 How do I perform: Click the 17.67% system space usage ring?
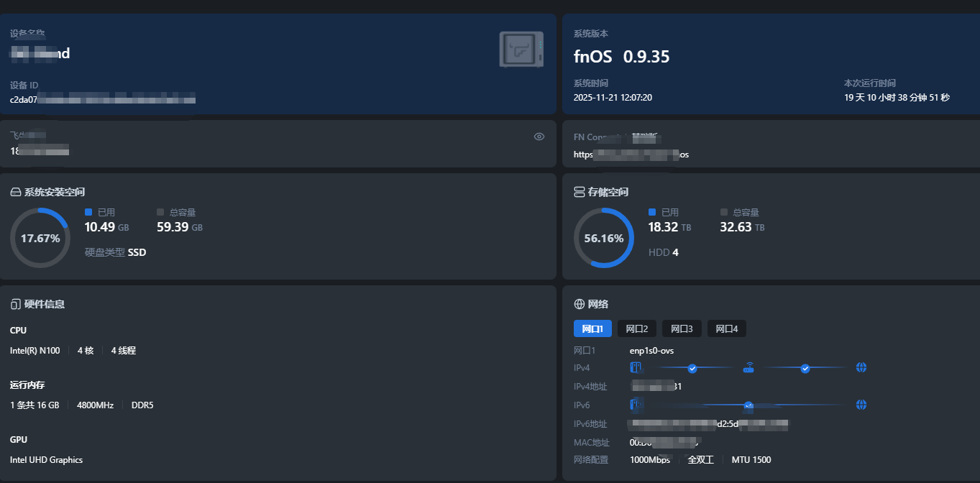click(x=40, y=238)
